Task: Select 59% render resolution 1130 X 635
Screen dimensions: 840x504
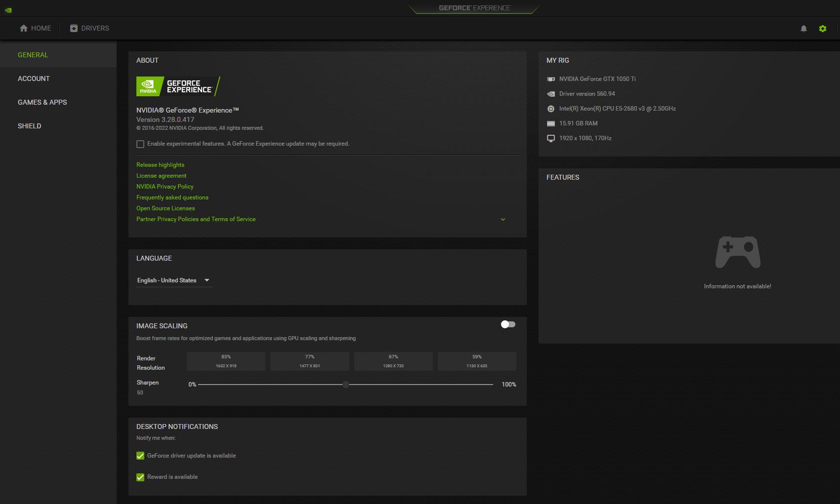Action: (x=477, y=361)
